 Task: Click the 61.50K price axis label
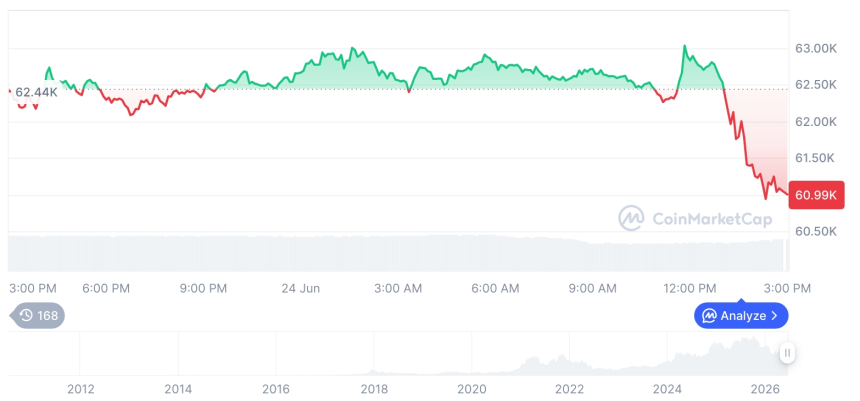816,158
